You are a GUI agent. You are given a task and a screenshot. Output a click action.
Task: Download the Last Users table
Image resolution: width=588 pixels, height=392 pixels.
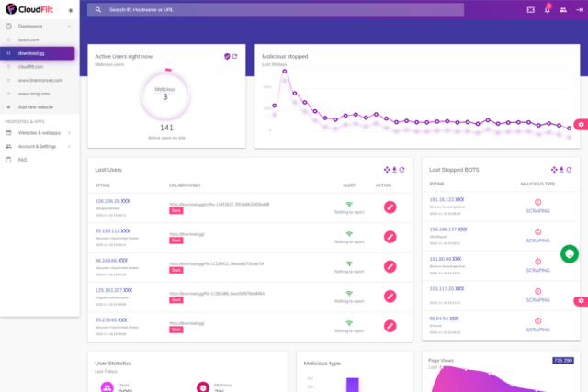tap(394, 169)
